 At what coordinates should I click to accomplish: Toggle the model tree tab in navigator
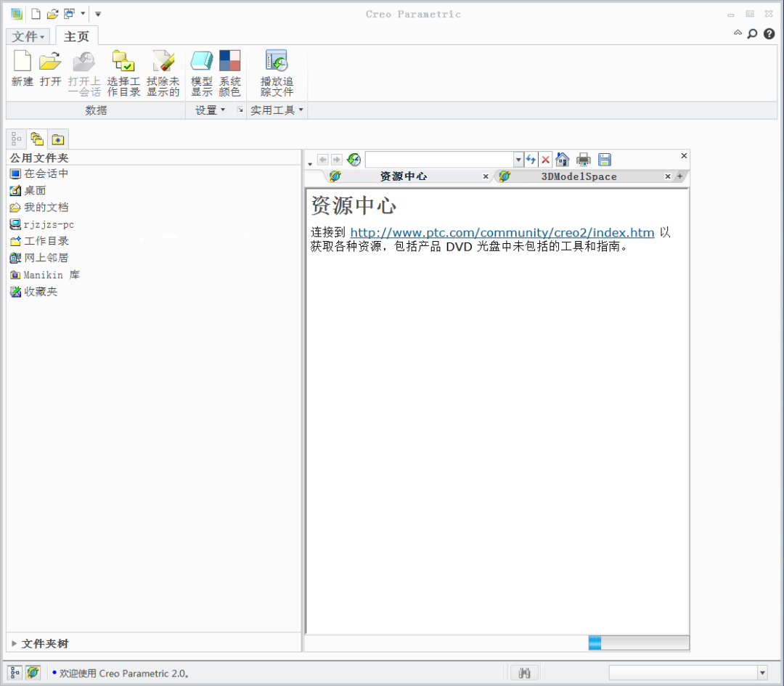click(x=16, y=139)
